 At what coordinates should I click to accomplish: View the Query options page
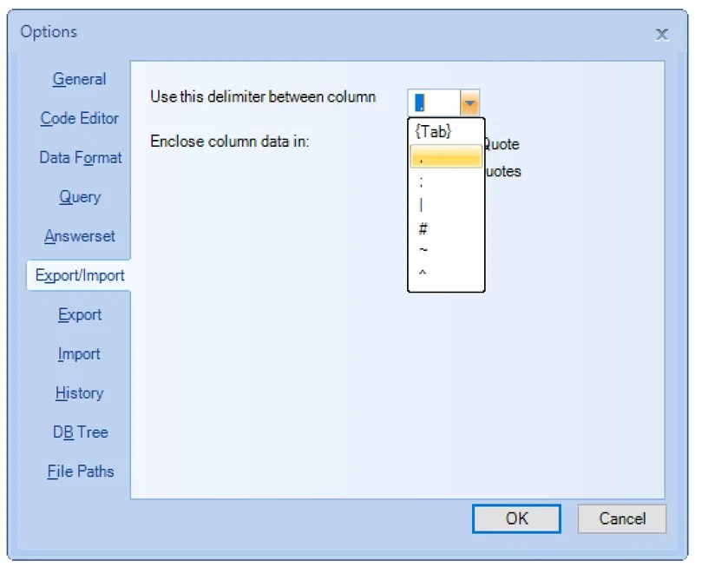79,196
